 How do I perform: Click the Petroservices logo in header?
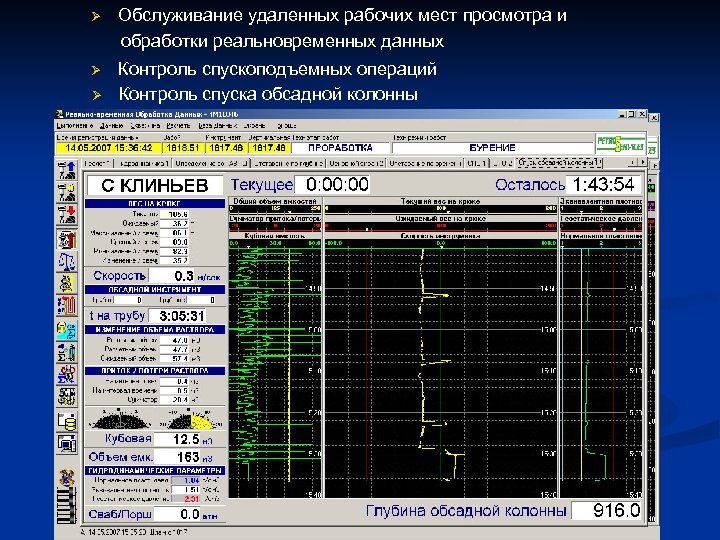click(620, 144)
